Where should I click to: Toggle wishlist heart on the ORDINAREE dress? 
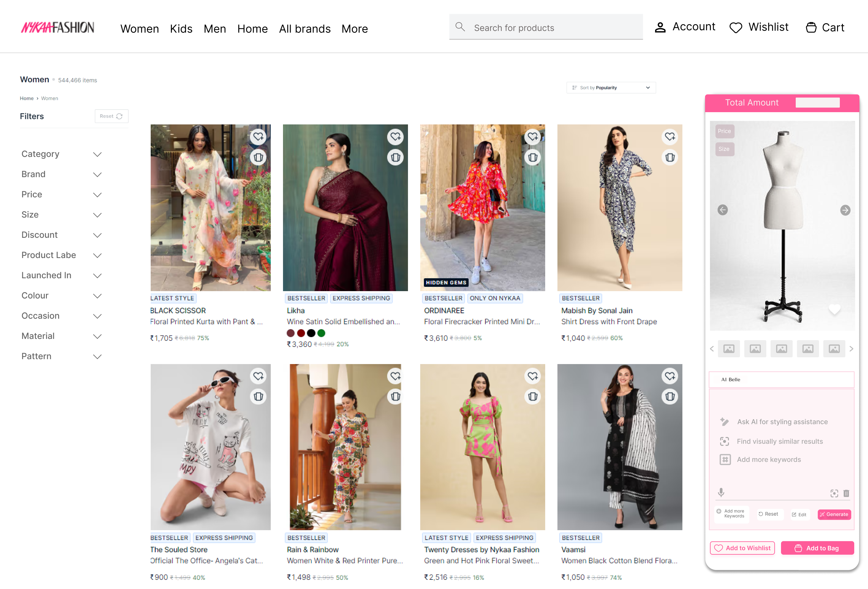(x=533, y=137)
